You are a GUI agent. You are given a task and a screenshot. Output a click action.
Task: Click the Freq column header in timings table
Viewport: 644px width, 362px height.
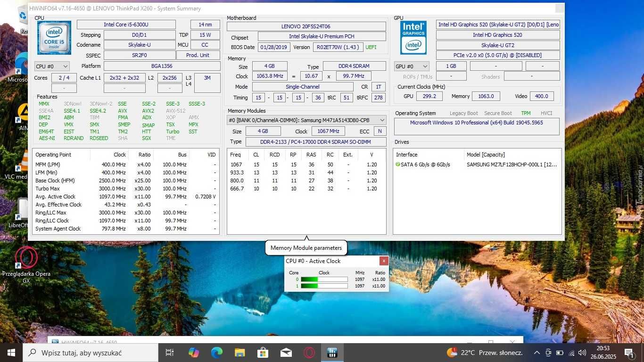click(x=236, y=155)
